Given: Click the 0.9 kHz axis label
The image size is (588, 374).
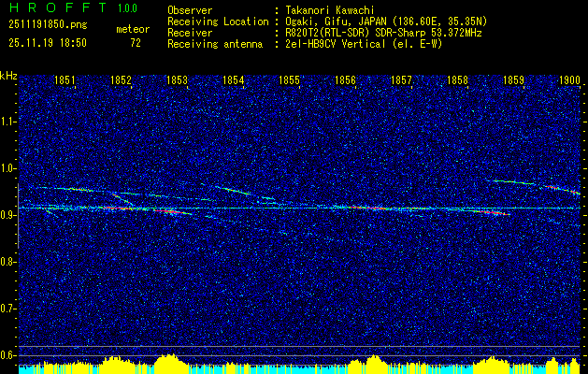Looking at the screenshot, I should coord(7,215).
